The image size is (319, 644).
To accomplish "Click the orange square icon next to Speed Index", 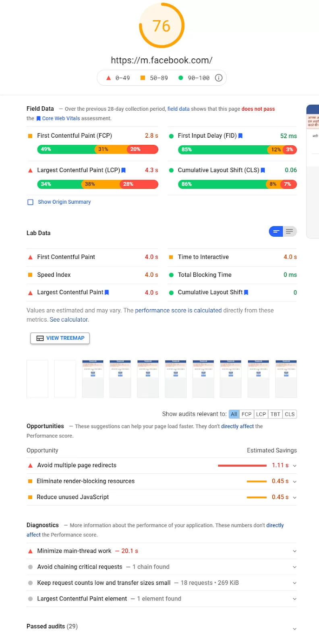I will pyautogui.click(x=30, y=275).
